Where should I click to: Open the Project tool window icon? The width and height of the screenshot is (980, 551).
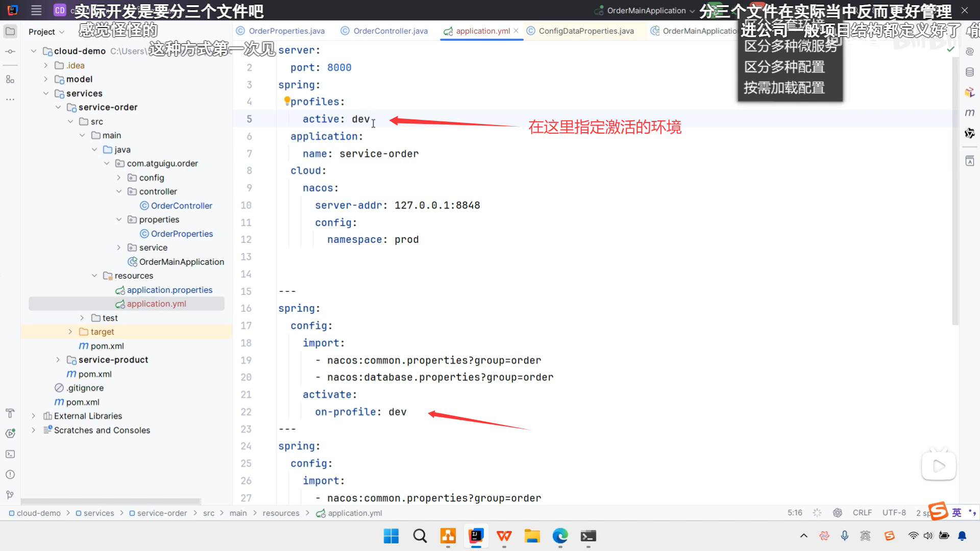(x=10, y=31)
